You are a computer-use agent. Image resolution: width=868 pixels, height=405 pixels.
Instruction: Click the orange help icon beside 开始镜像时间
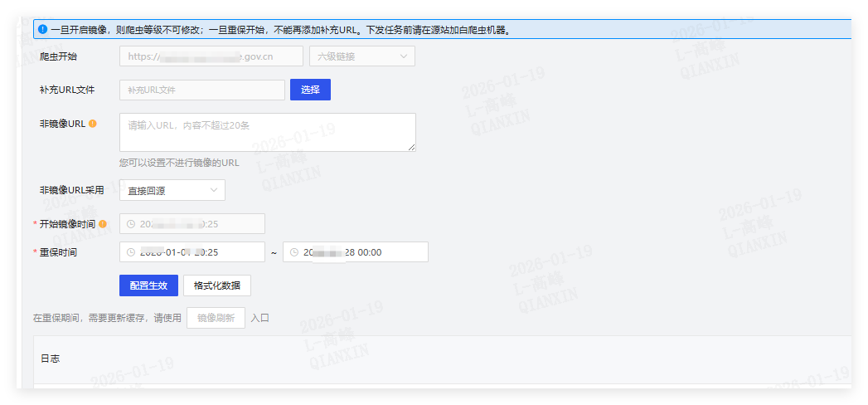pos(103,223)
